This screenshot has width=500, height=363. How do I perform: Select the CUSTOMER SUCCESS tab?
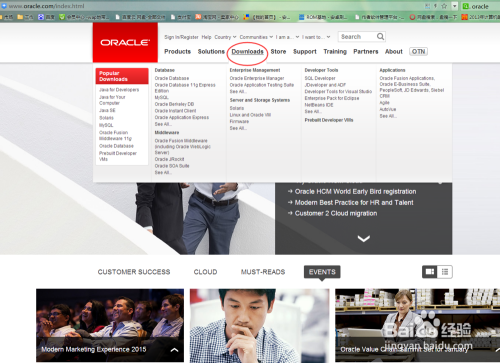134,272
